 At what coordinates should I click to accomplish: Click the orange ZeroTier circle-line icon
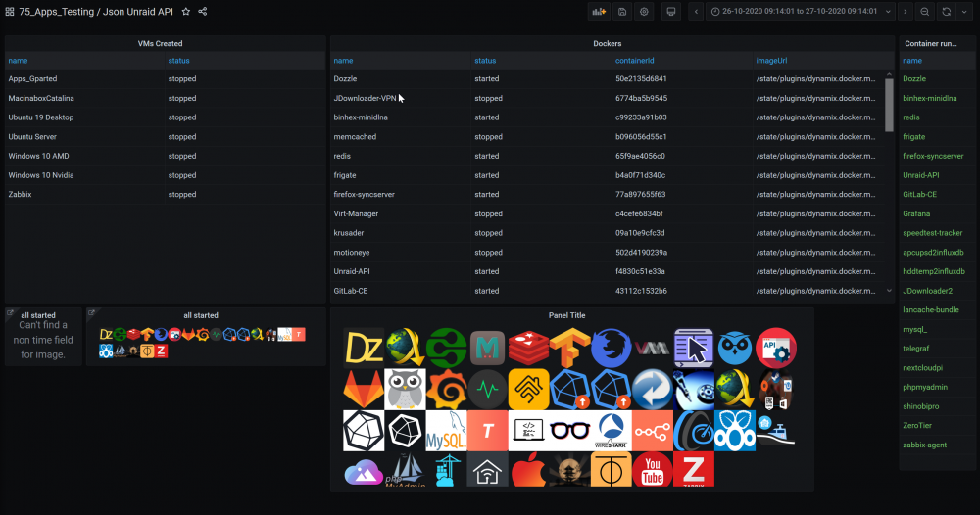coord(611,470)
